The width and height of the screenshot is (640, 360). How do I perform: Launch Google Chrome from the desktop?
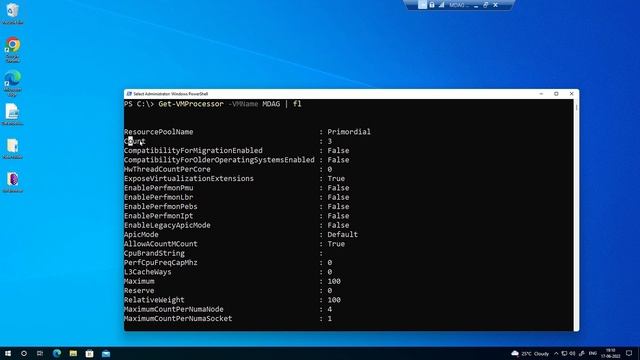13,49
